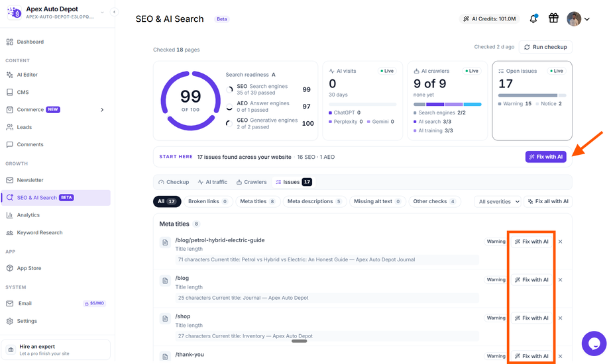Select SEO & AI Search in the sidebar
Image resolution: width=609 pixels, height=364 pixels.
click(x=56, y=197)
